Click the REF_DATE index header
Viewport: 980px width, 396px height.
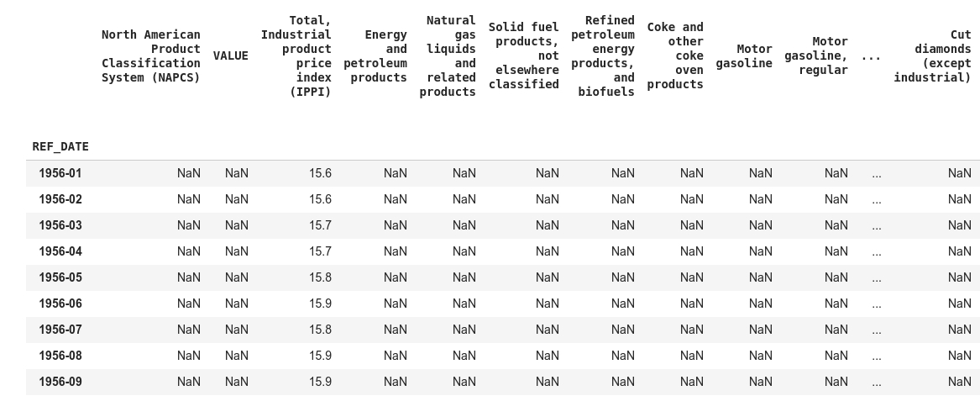60,146
